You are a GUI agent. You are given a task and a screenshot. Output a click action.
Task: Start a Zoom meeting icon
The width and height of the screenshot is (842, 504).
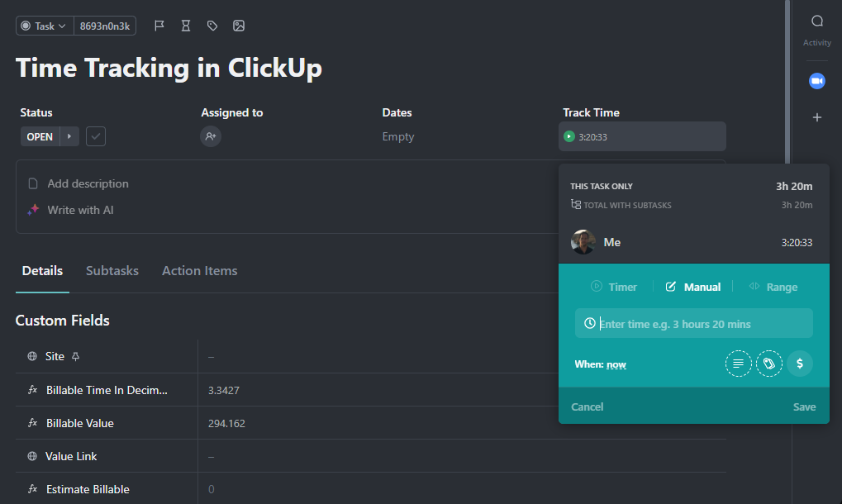click(816, 81)
